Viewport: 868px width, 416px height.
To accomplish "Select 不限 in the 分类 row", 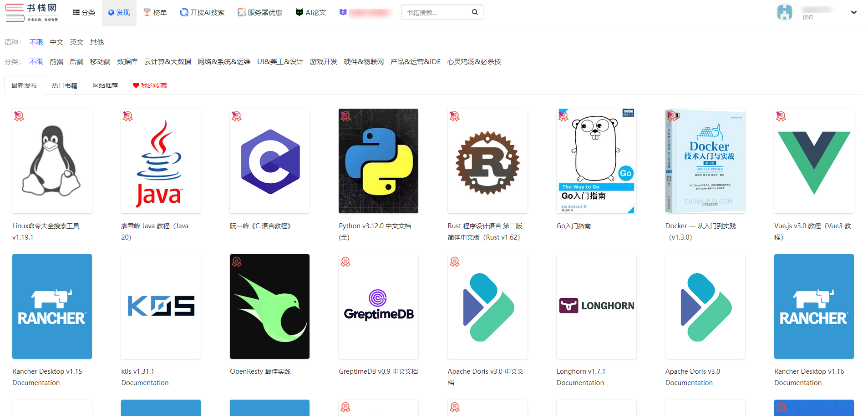I will [36, 62].
